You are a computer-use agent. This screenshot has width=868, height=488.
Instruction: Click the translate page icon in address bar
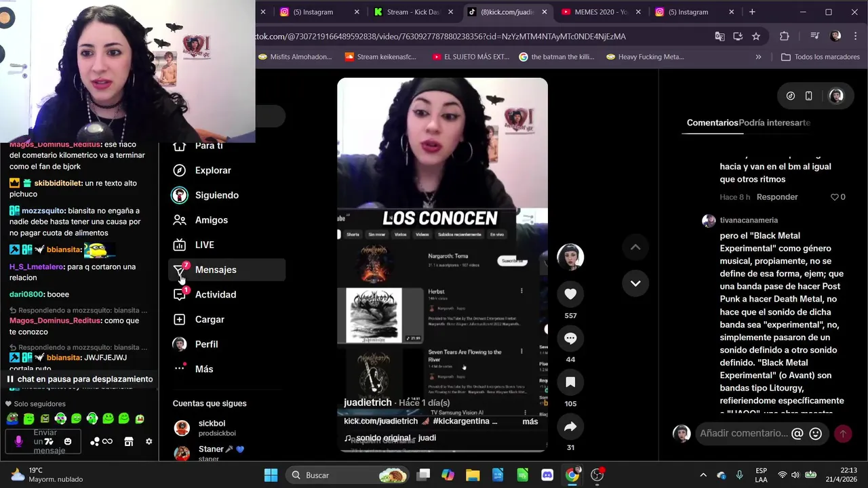pos(719,37)
